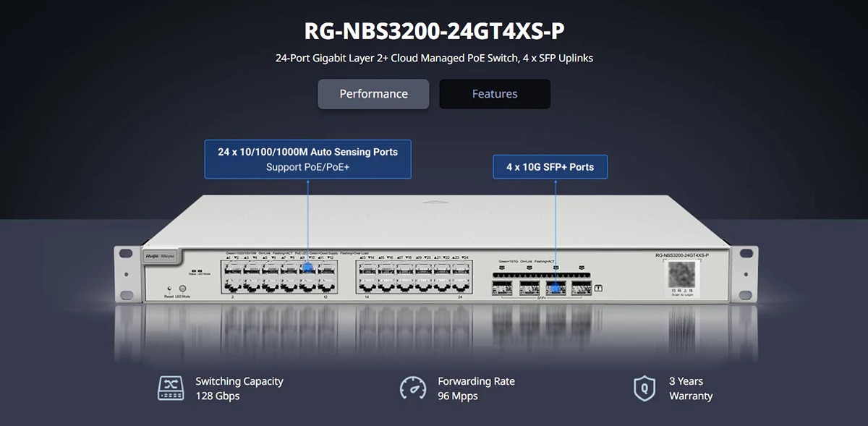The width and height of the screenshot is (868, 426).
Task: Click the blue highlighted SFP+ port
Action: coord(556,289)
